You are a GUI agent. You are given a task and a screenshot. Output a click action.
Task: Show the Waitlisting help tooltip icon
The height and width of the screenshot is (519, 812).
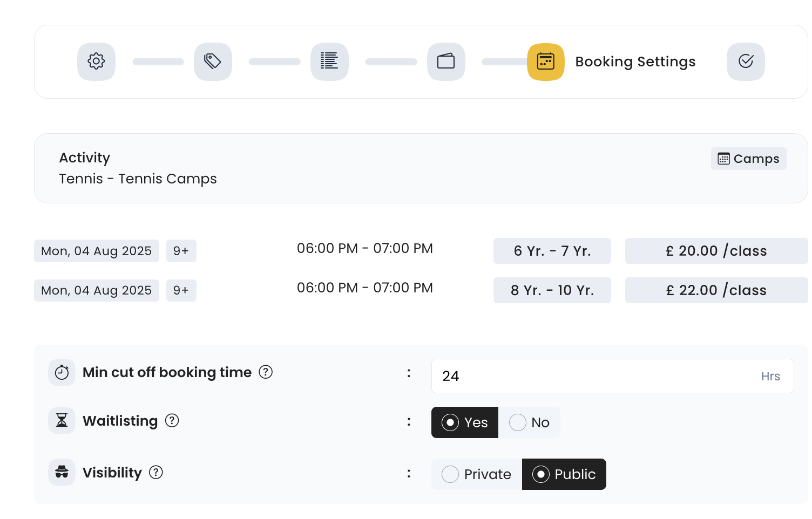(172, 420)
